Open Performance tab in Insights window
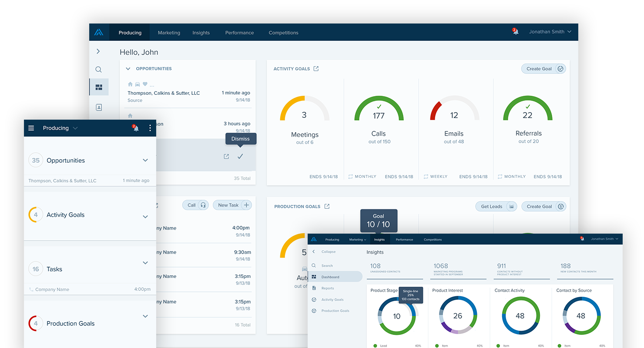Viewport: 644px width, 348px height. [404, 240]
